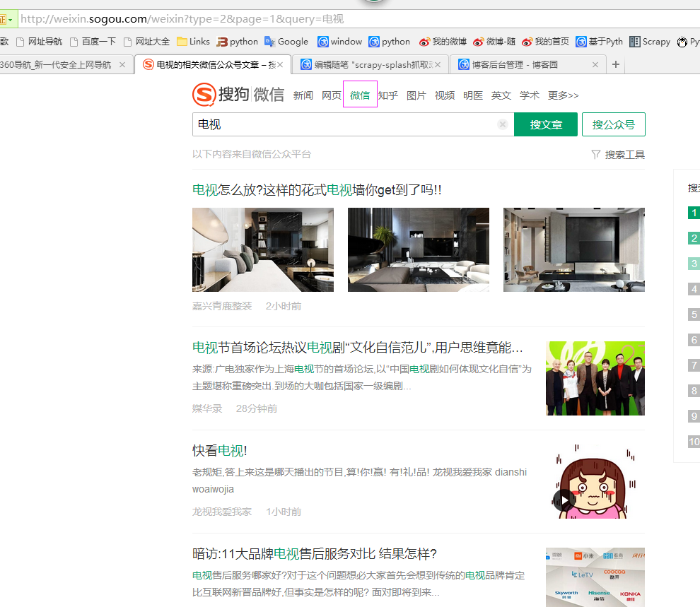Select the 知乎 search category

388,95
